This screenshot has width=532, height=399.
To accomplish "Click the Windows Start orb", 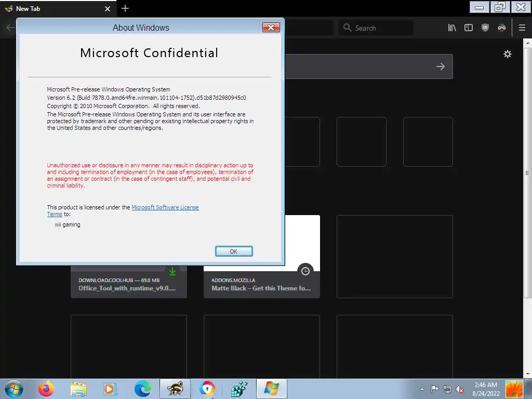I will pos(14,389).
